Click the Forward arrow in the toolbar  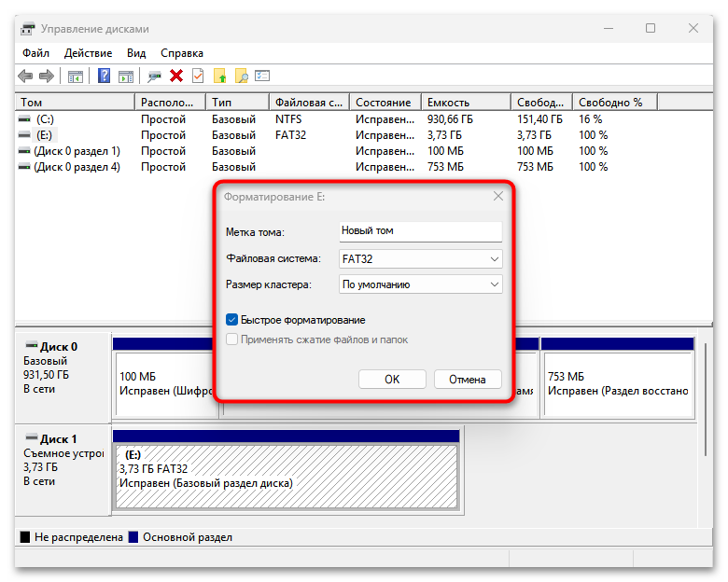point(47,76)
